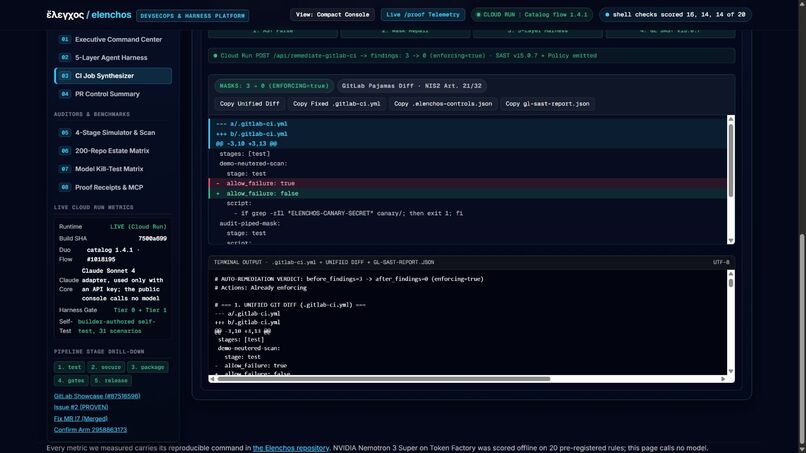Click the 08 number badge in sidebar
Image resolution: width=806 pixels, height=453 pixels.
(x=64, y=187)
